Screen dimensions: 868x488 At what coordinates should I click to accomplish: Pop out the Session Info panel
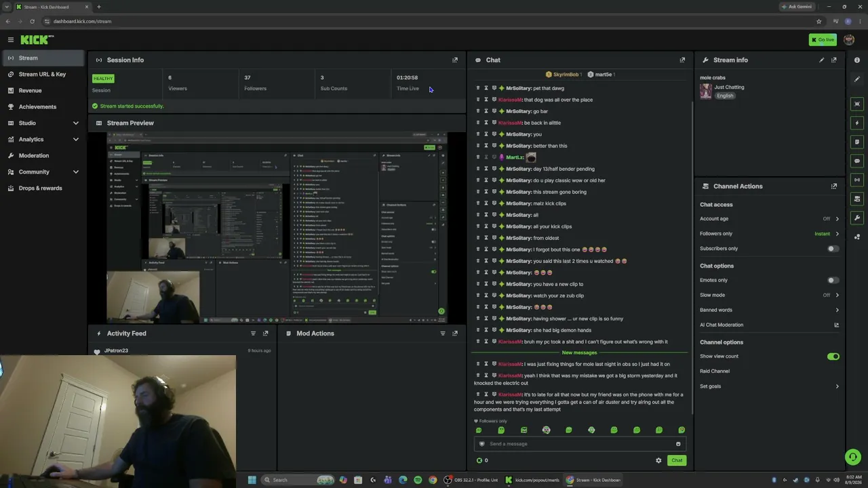(455, 60)
